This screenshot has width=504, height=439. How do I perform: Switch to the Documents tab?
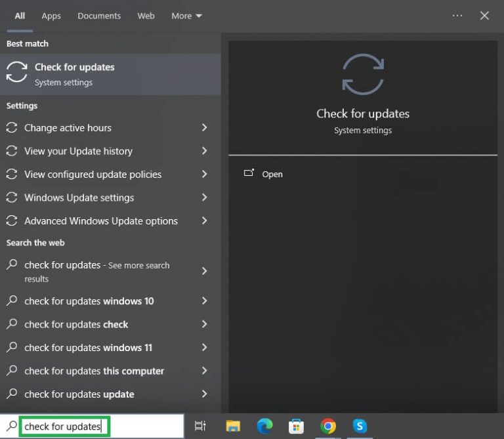(99, 16)
